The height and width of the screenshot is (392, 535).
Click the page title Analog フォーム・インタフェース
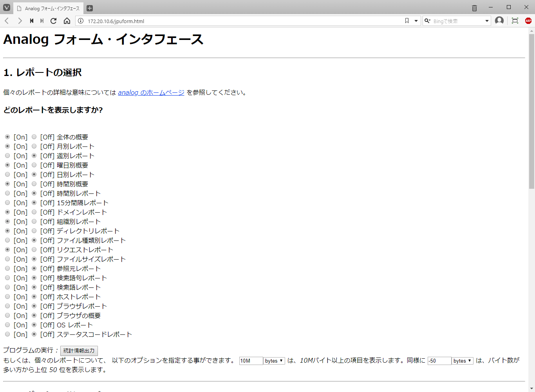pyautogui.click(x=103, y=39)
